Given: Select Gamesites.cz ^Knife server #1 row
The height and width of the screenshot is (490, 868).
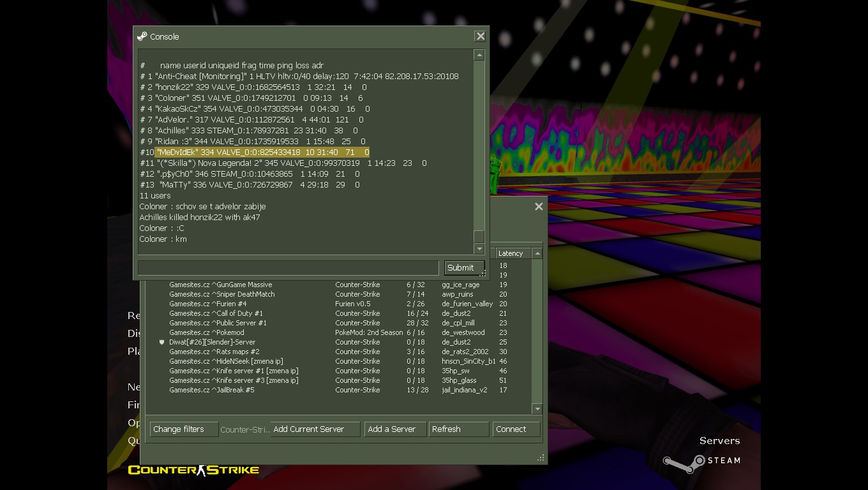Looking at the screenshot, I should pyautogui.click(x=338, y=371).
